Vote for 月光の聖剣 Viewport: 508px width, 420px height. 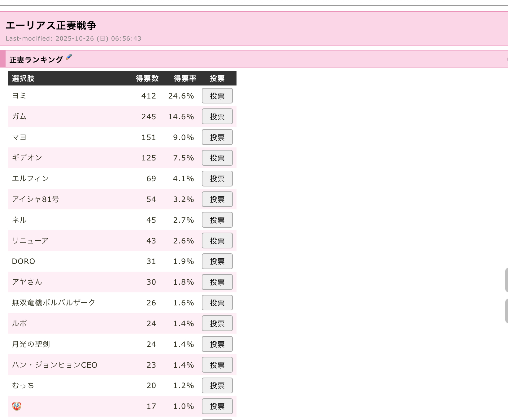pyautogui.click(x=217, y=344)
